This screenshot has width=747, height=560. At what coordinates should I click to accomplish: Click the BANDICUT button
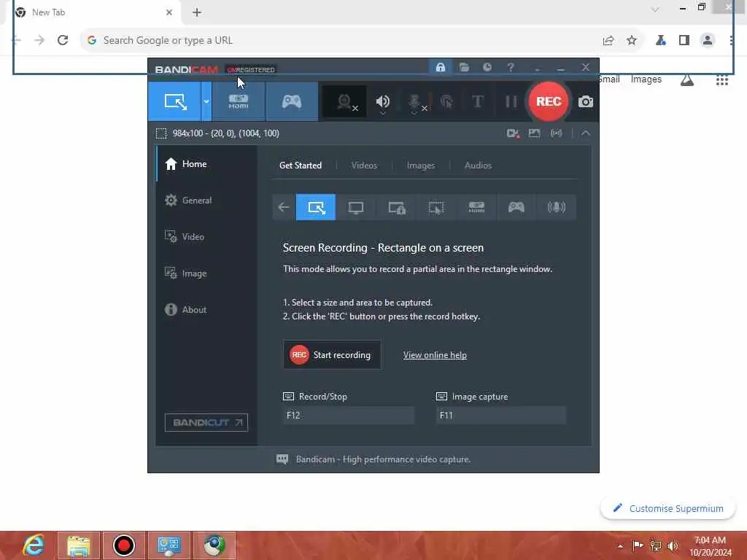(206, 422)
